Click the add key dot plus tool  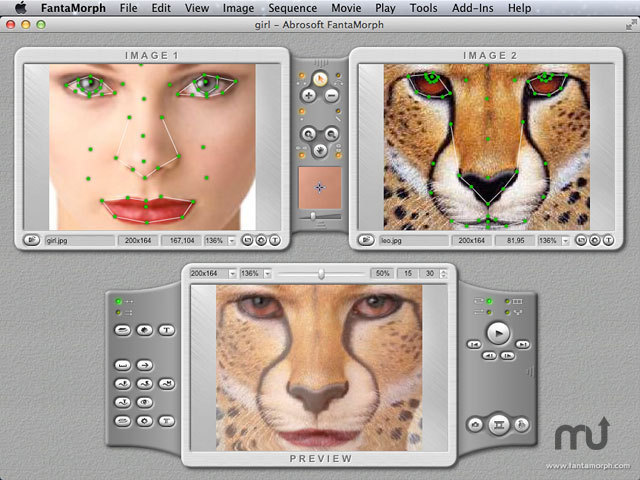point(308,96)
